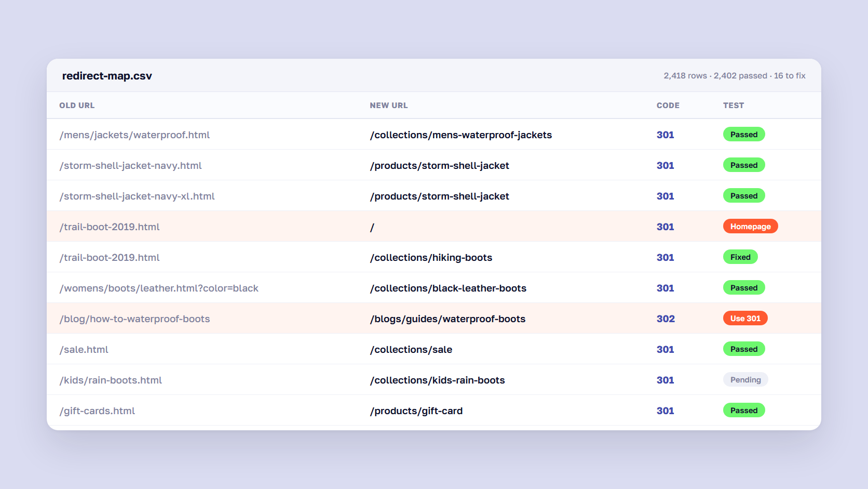Click 301 code in the black-leather-boots row

point(666,288)
